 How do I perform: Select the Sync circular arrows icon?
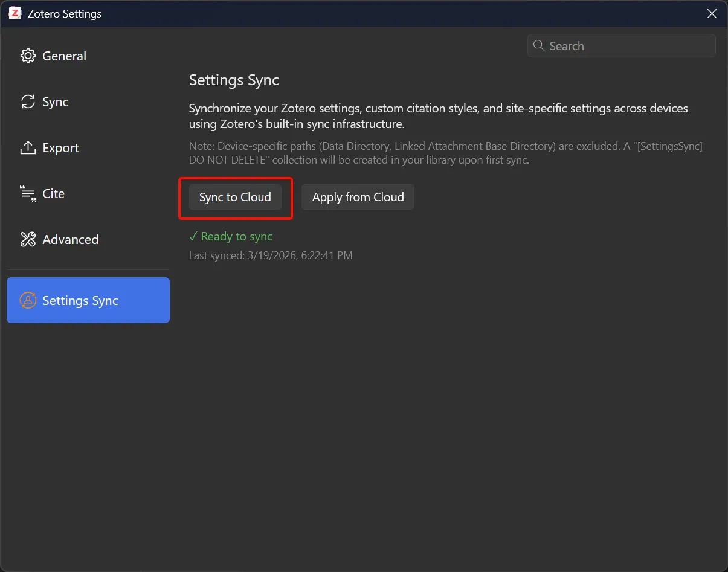pos(28,101)
